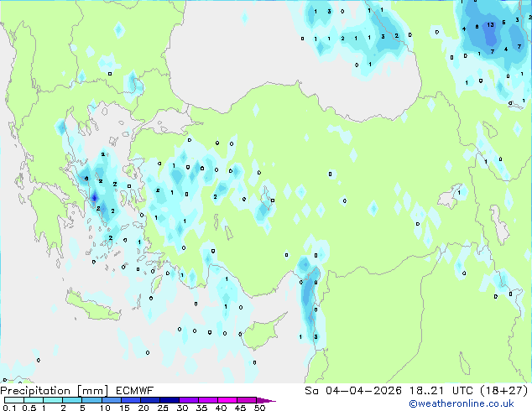
Task: Click the legend label '35'
Action: tap(201, 408)
